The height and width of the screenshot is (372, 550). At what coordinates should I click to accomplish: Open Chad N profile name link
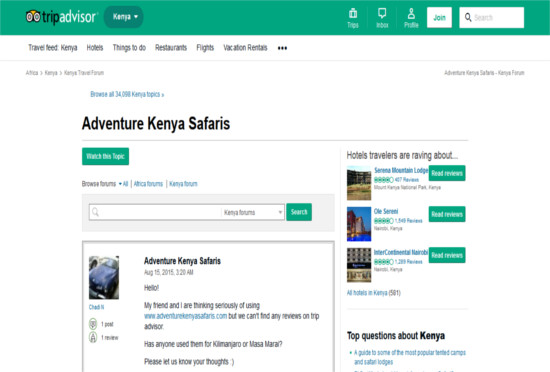pyautogui.click(x=96, y=307)
